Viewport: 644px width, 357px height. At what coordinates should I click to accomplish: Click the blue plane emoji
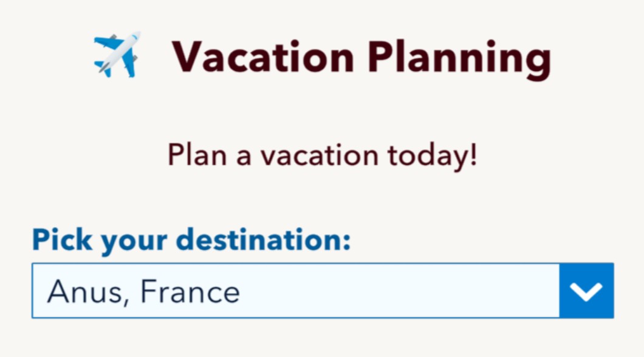[117, 54]
